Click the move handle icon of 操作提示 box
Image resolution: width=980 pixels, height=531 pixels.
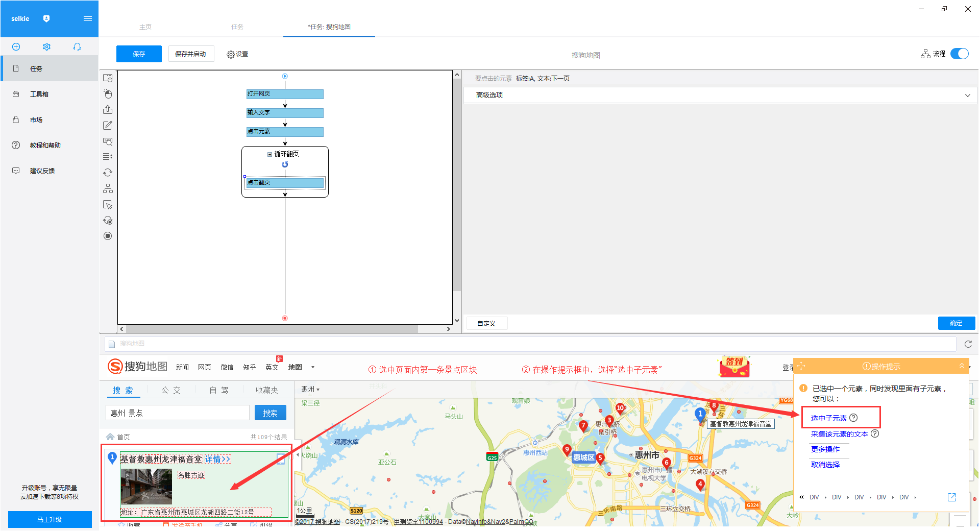tap(801, 366)
